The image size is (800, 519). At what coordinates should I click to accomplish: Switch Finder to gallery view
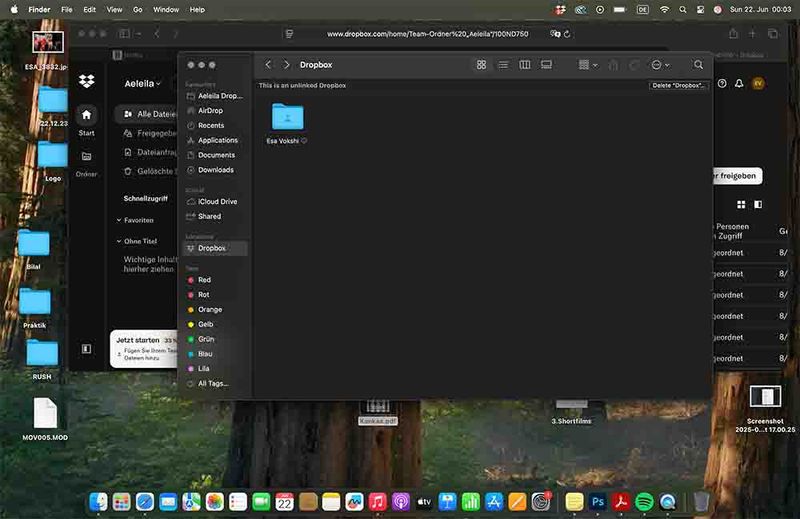coord(547,65)
